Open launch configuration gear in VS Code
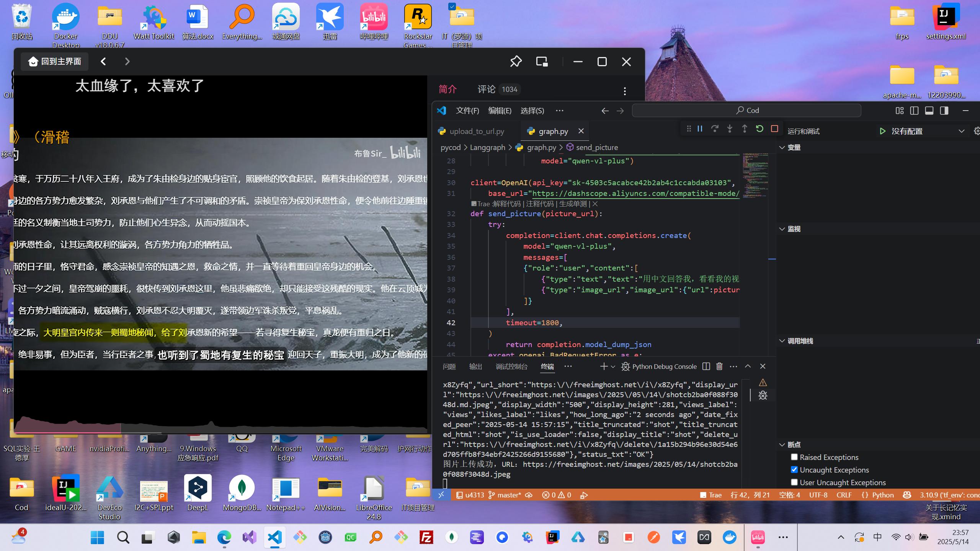Viewport: 980px width, 551px height. point(977,131)
